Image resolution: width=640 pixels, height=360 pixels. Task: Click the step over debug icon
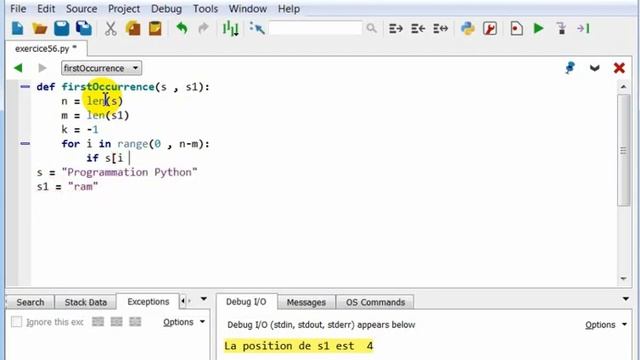point(583,29)
